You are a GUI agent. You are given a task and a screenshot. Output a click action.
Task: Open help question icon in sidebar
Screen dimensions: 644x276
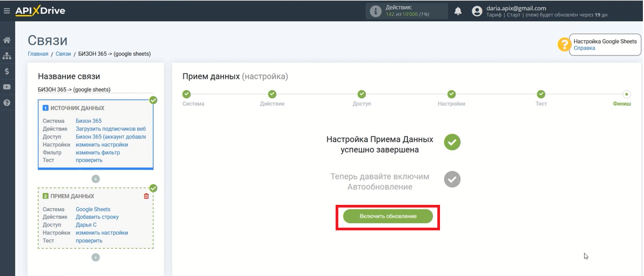7,103
